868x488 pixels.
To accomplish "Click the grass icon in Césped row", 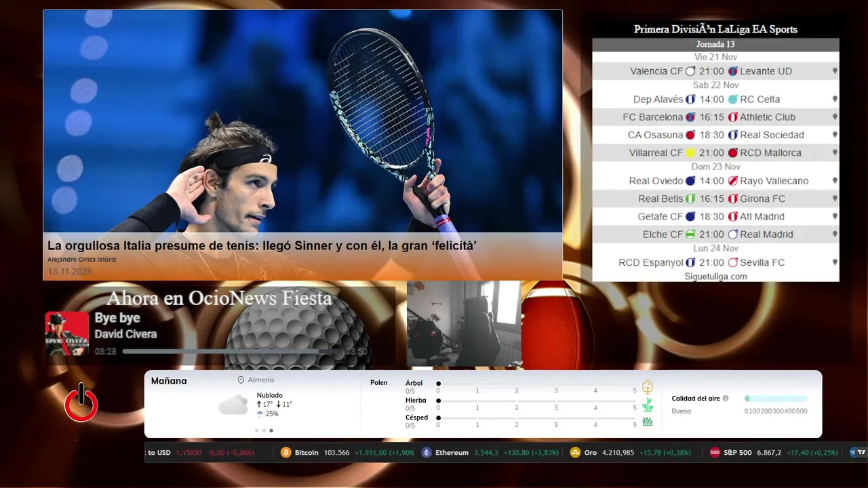I will (648, 422).
